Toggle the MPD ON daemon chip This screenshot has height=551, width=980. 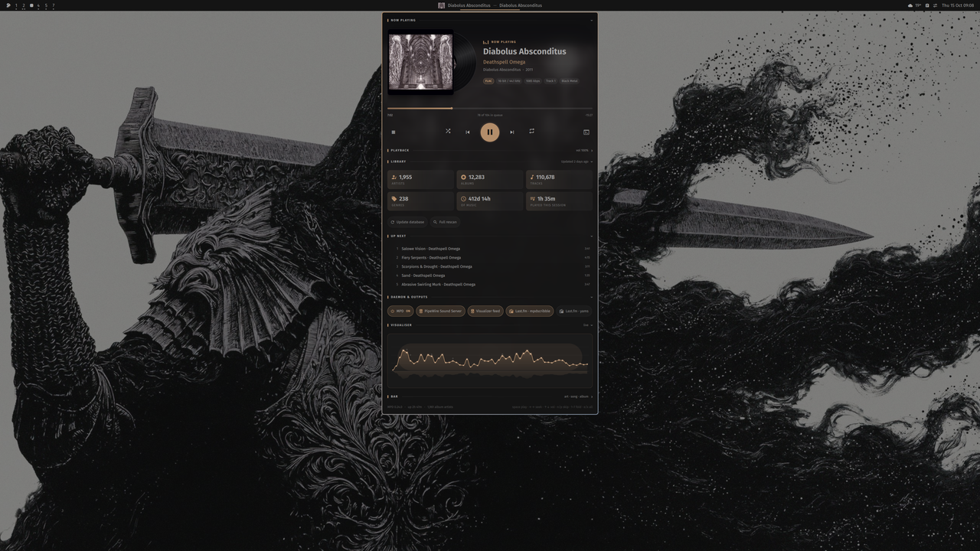(400, 311)
